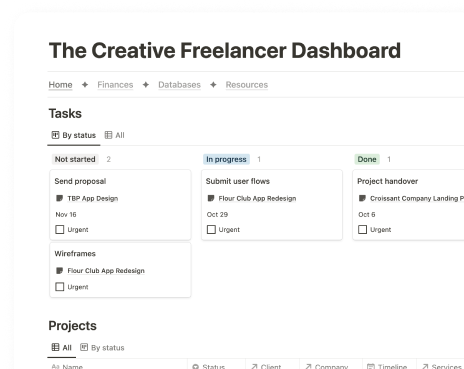464x369 pixels.
Task: Click the board icon beside By status in Tasks
Action: coord(55,135)
